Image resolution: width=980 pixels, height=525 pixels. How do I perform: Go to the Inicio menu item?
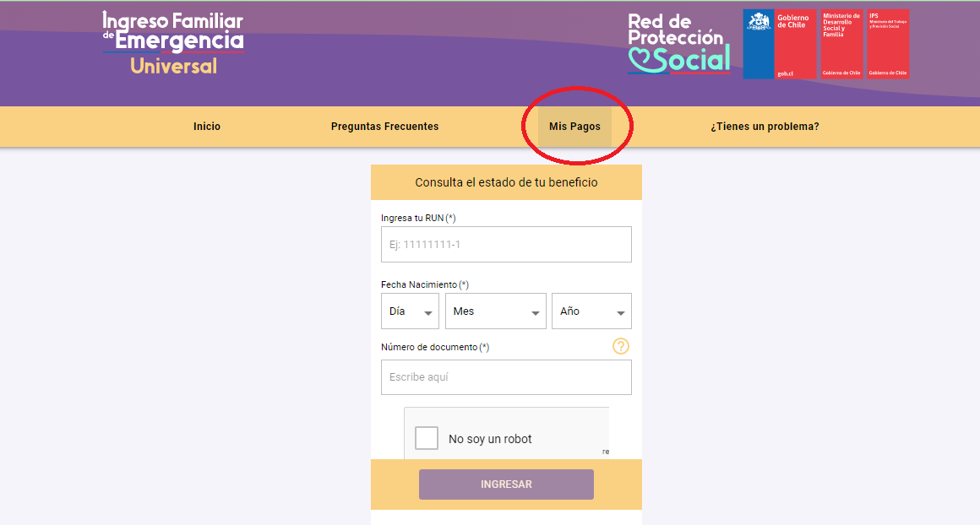pyautogui.click(x=207, y=127)
